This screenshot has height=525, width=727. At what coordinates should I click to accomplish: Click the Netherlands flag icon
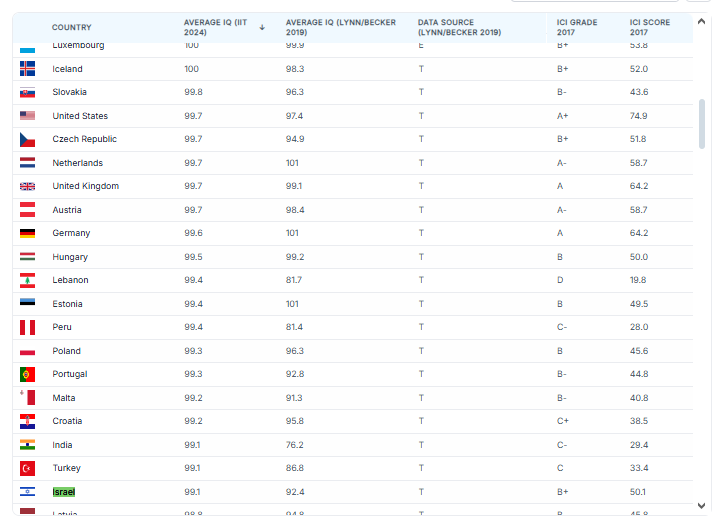[x=27, y=163]
